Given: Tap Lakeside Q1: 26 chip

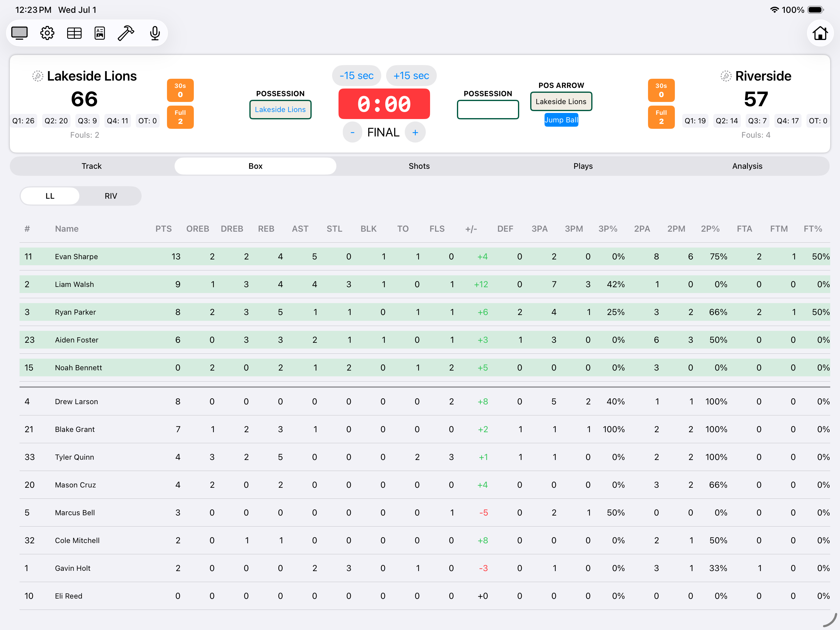Looking at the screenshot, I should click(23, 121).
